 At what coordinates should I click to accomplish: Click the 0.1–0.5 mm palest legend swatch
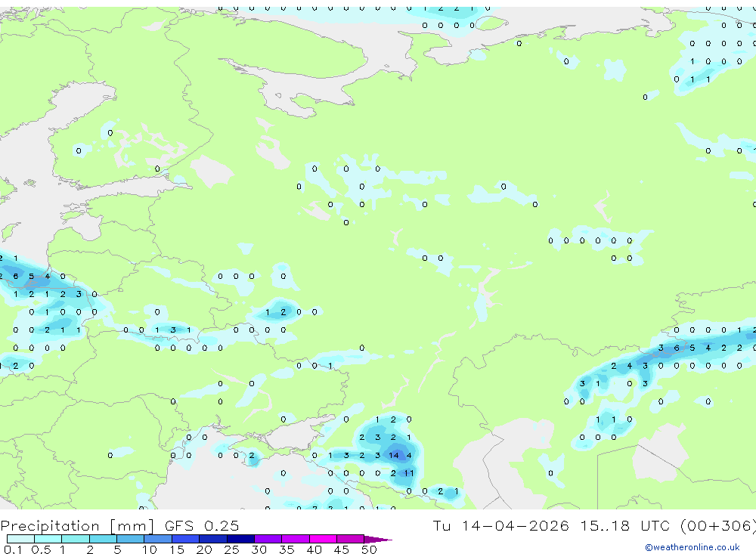coord(20,539)
